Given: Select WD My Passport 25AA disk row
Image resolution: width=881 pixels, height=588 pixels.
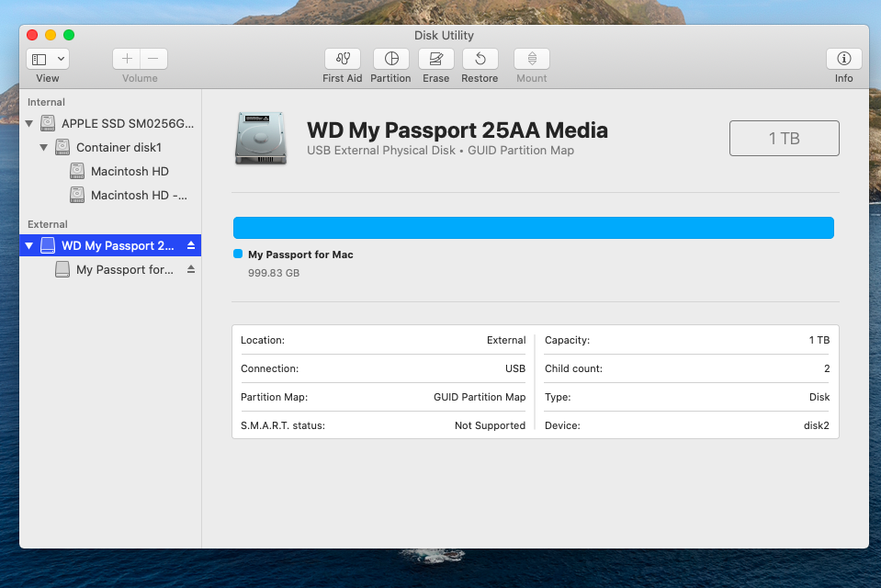Looking at the screenshot, I should click(110, 245).
